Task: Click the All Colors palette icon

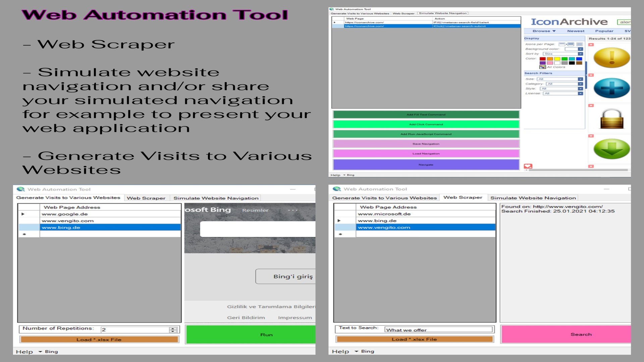Action: coord(542,67)
